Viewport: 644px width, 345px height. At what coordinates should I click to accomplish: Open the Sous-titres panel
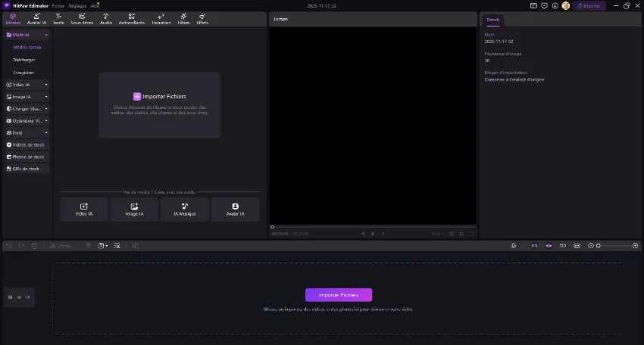pos(82,19)
